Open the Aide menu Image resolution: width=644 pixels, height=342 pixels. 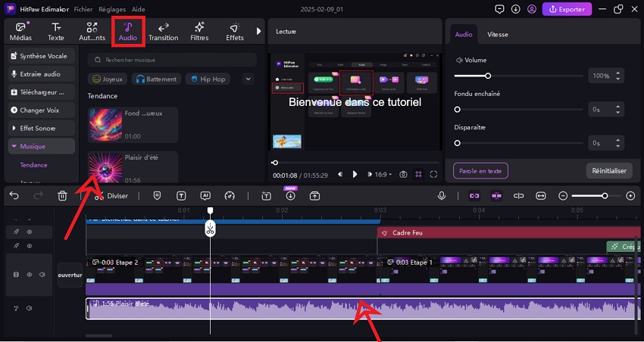[x=139, y=9]
